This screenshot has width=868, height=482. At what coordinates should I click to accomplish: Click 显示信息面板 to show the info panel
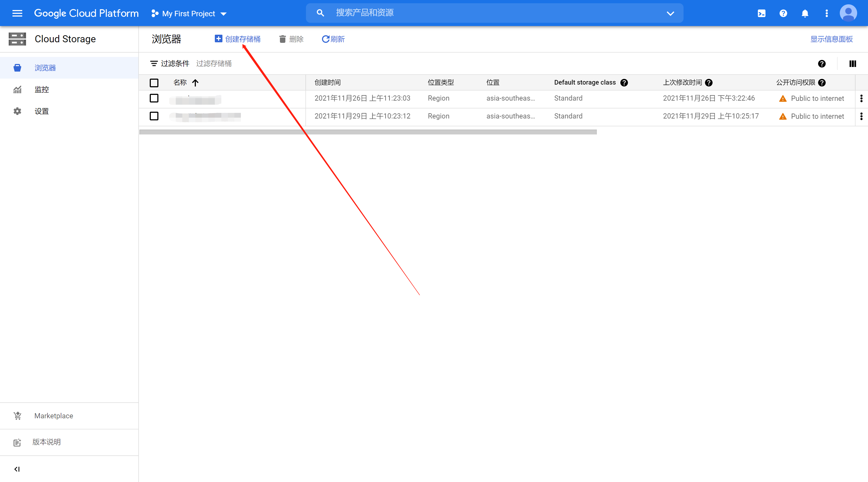[831, 39]
